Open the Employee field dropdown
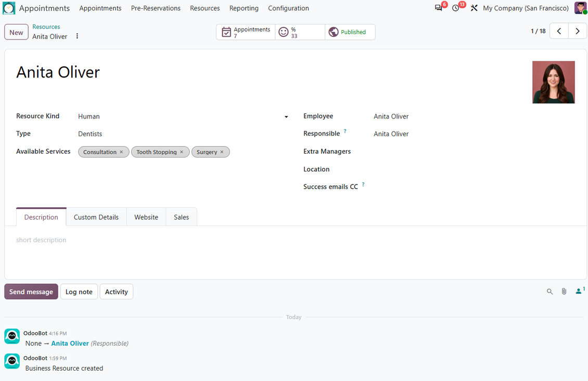Screen dimensions: 588x381 point(475,116)
